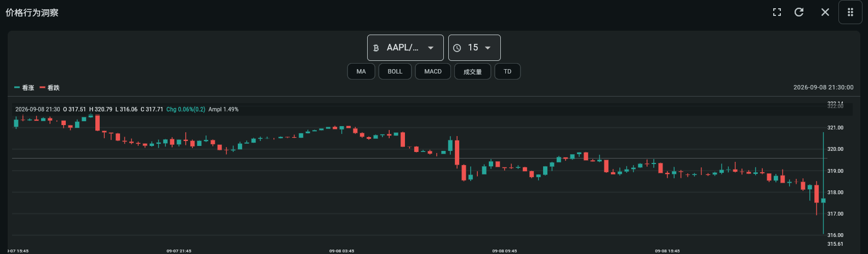This screenshot has width=868, height=254.
Task: Open the grid apps menu icon
Action: 850,12
